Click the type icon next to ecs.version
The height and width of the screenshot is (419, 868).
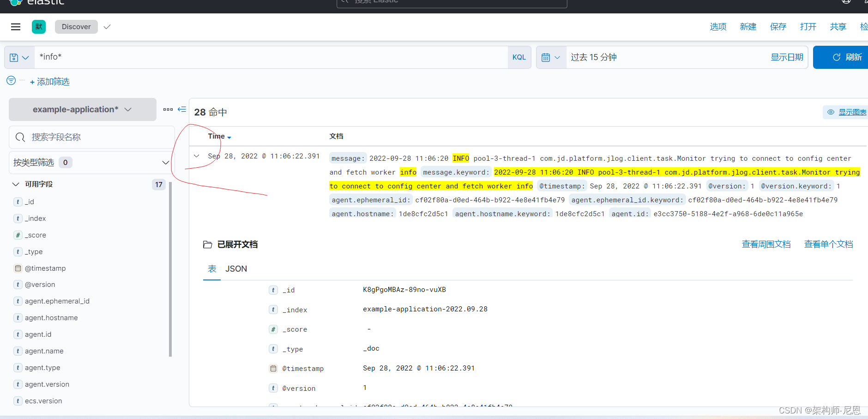click(x=18, y=401)
